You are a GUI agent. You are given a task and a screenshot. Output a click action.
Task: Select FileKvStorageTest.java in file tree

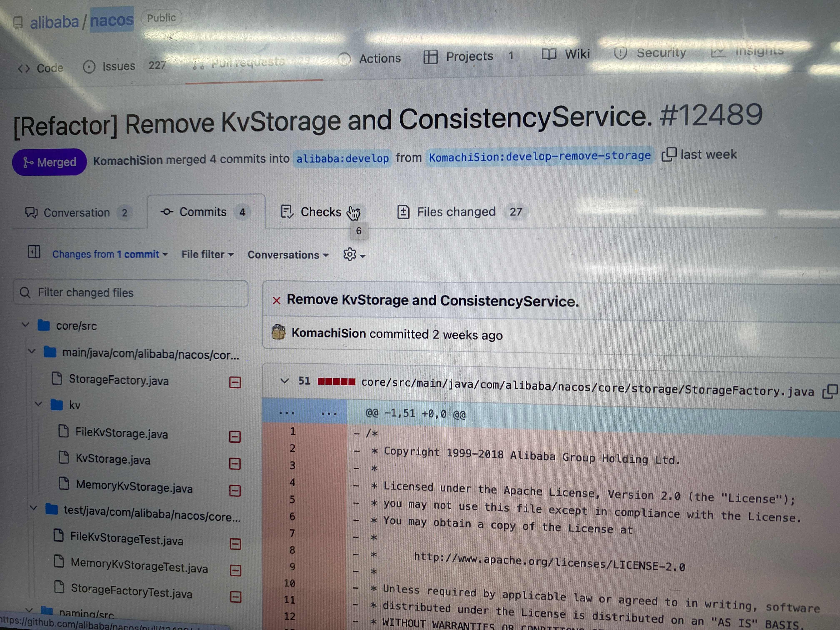pyautogui.click(x=126, y=539)
